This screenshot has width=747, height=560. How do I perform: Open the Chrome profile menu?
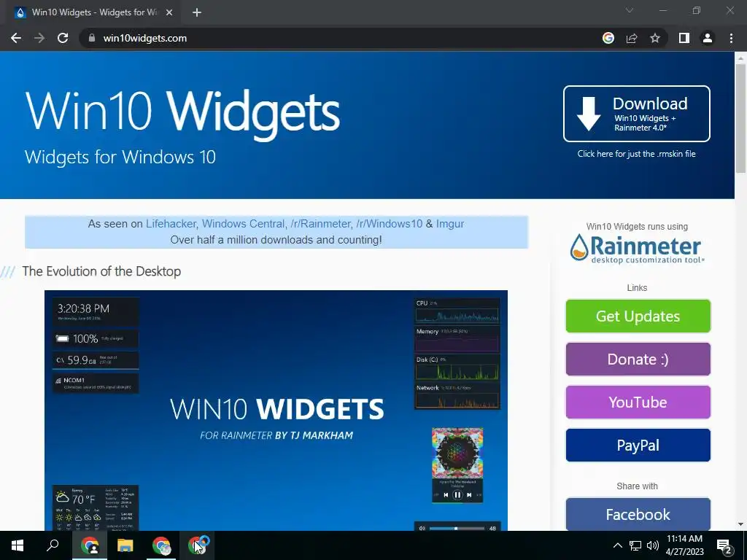[x=708, y=38]
